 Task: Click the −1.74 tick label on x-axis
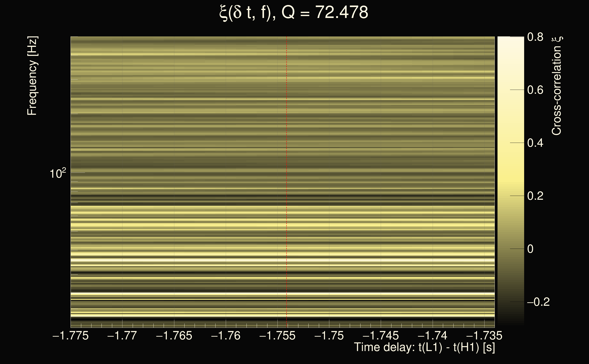click(x=432, y=336)
